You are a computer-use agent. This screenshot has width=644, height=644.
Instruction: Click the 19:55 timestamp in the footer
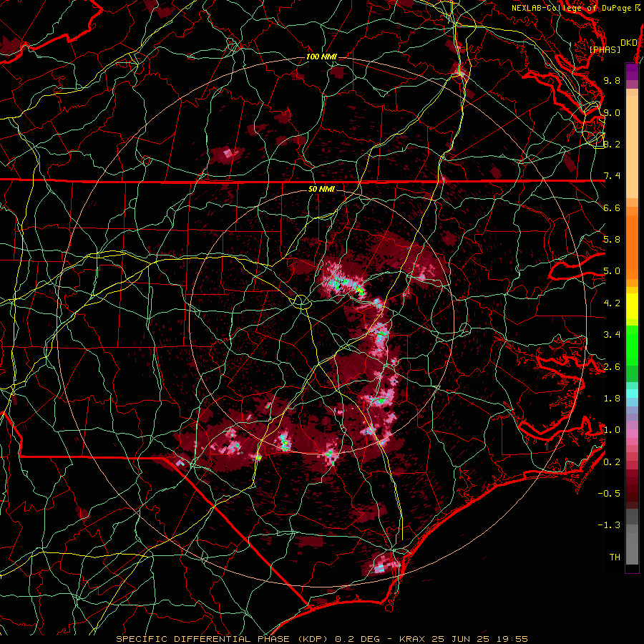click(513, 639)
